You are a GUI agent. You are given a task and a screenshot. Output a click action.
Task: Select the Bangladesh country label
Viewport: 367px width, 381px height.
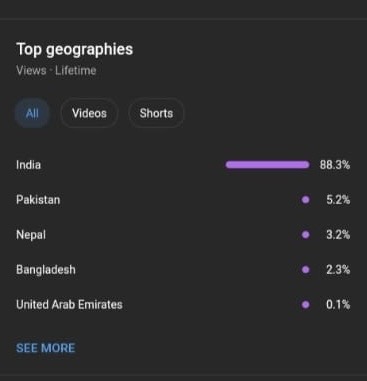tap(46, 269)
